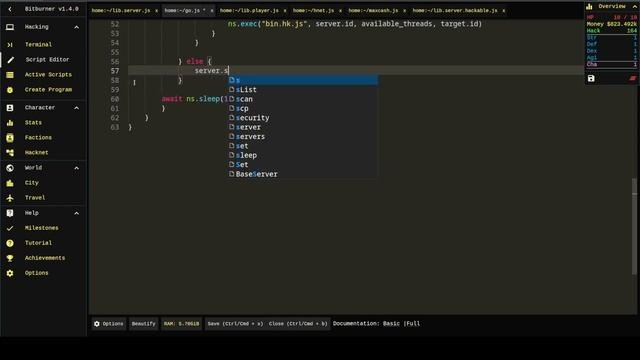The image size is (640, 360).
Task: Open Travel airplane icon
Action: (x=10, y=198)
